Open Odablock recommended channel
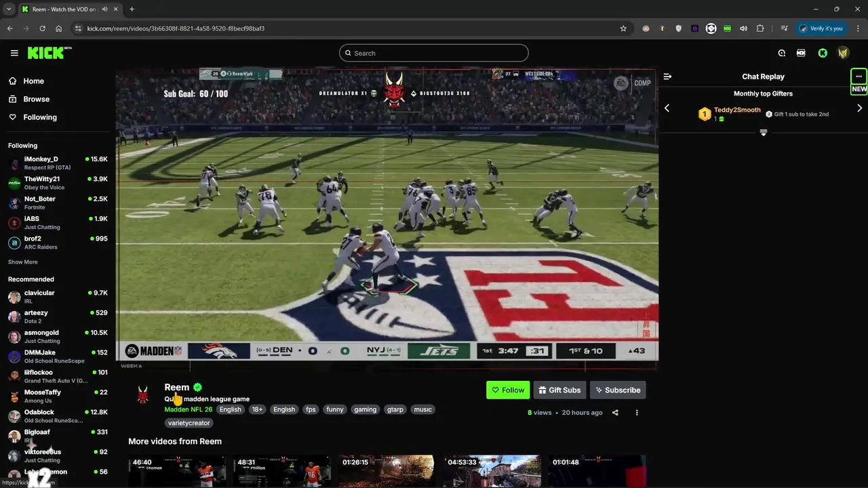 click(58, 416)
